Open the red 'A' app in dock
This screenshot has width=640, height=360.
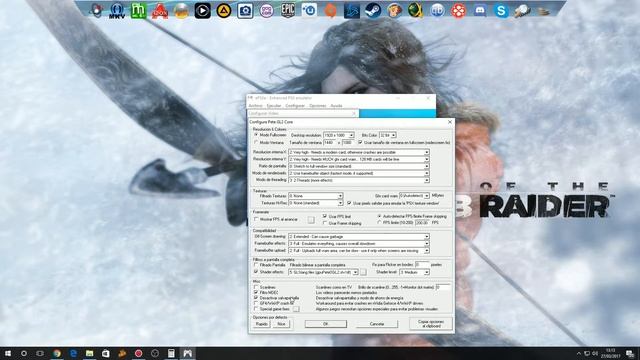pyautogui.click(x=160, y=11)
